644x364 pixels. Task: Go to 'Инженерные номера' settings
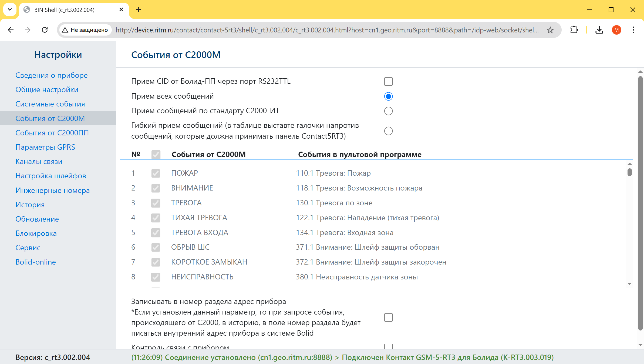point(52,190)
